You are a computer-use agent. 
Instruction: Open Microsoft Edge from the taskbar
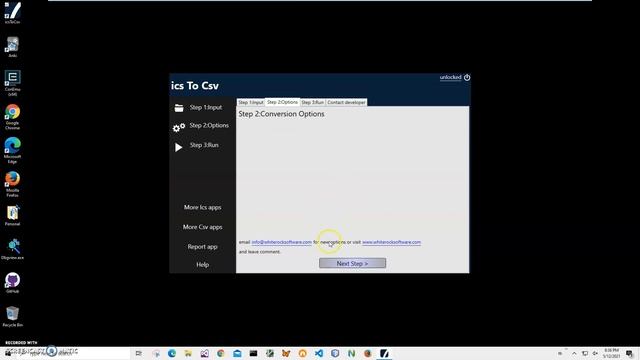click(x=172, y=353)
